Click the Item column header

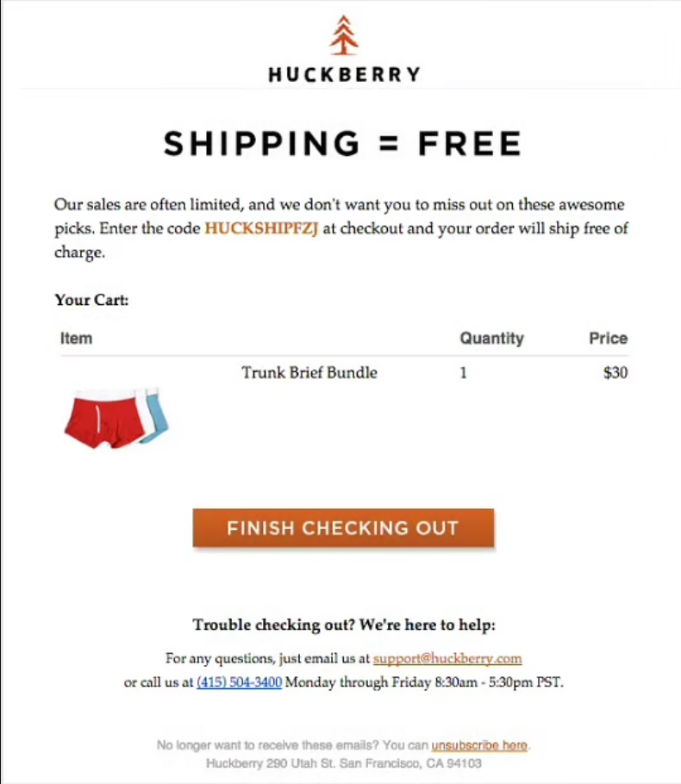point(76,339)
